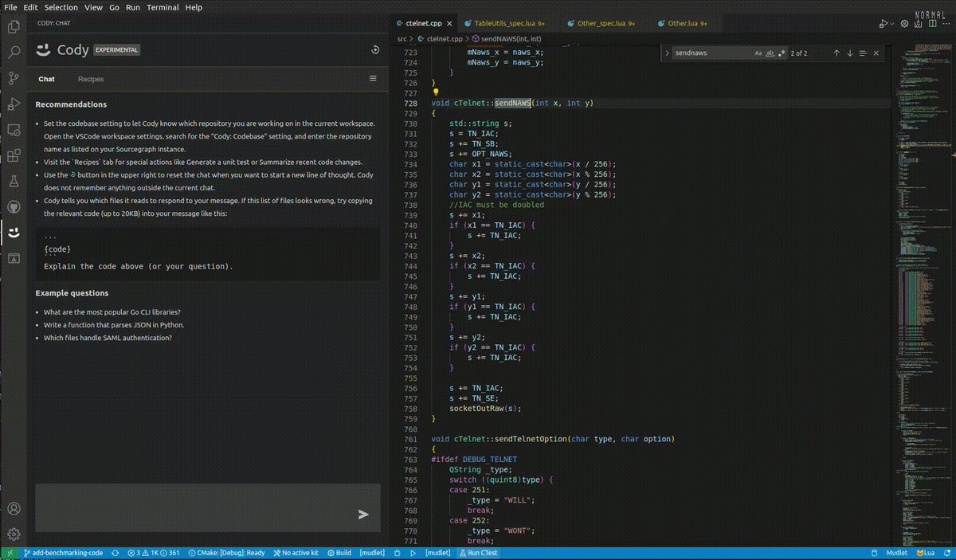This screenshot has width=956, height=560.
Task: Switch to the TableUtils_spec.lua editor tab
Action: pos(503,24)
